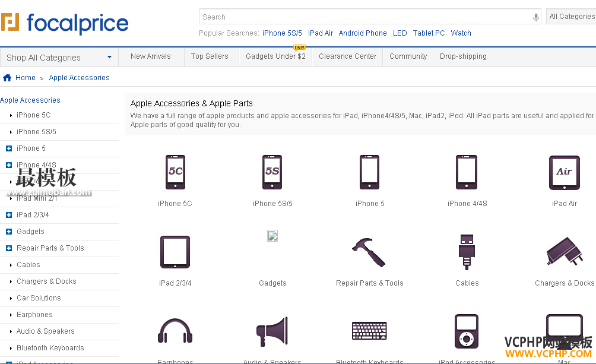The width and height of the screenshot is (596, 364).
Task: Click the iPhone 5S/5 grid label
Action: tap(272, 204)
